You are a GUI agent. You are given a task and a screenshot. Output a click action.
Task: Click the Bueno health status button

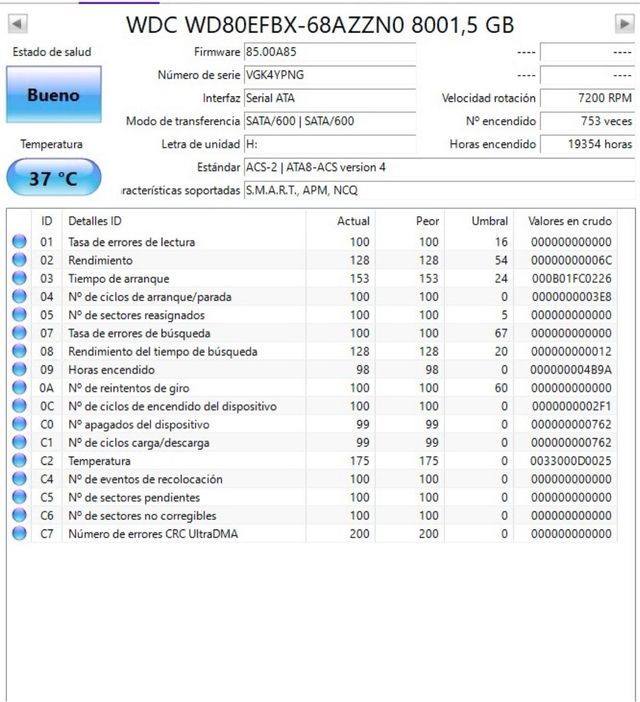coord(54,94)
